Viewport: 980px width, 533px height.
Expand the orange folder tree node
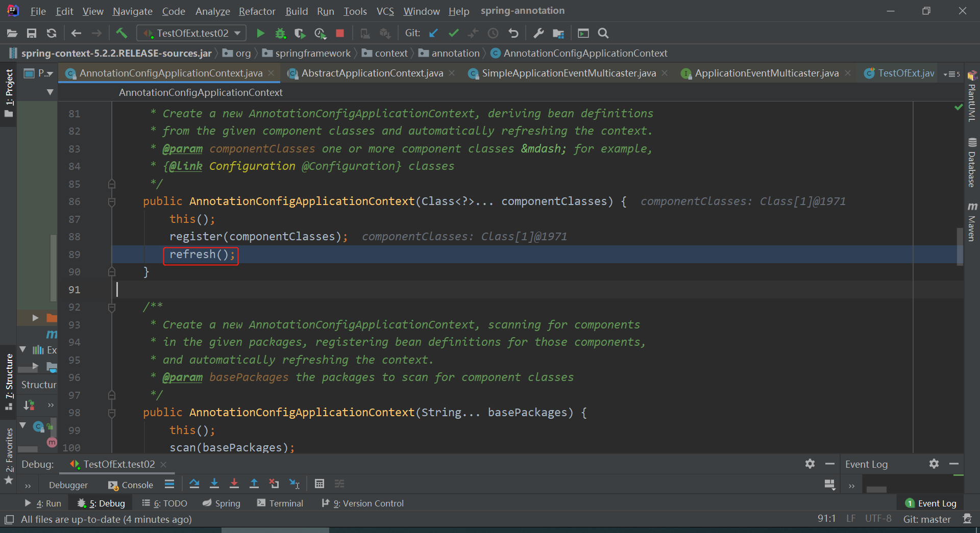(x=35, y=318)
